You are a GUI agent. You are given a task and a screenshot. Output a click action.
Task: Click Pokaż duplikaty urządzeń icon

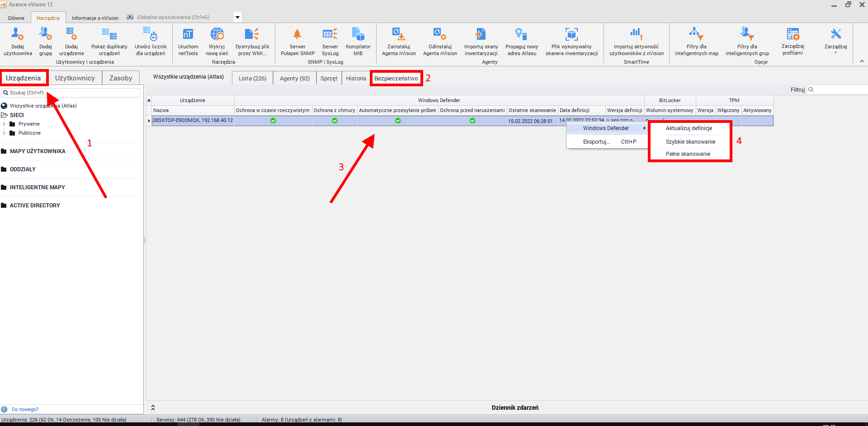click(x=109, y=34)
